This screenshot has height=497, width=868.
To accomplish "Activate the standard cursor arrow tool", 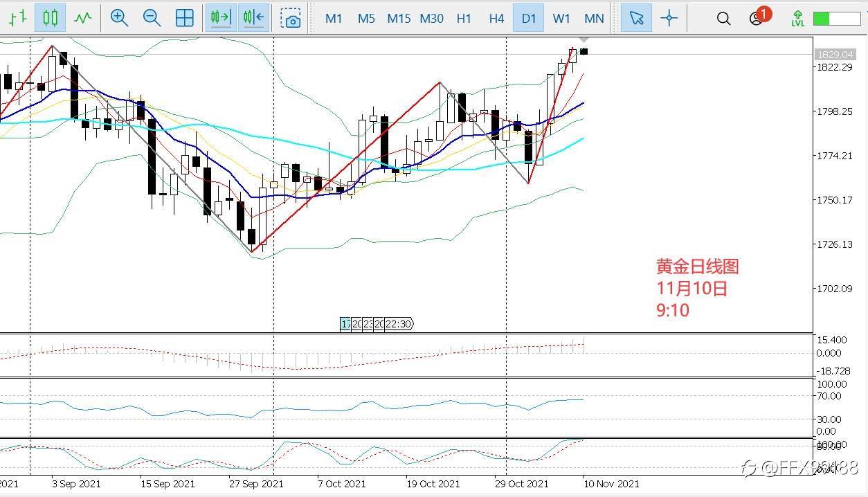I will tap(636, 19).
